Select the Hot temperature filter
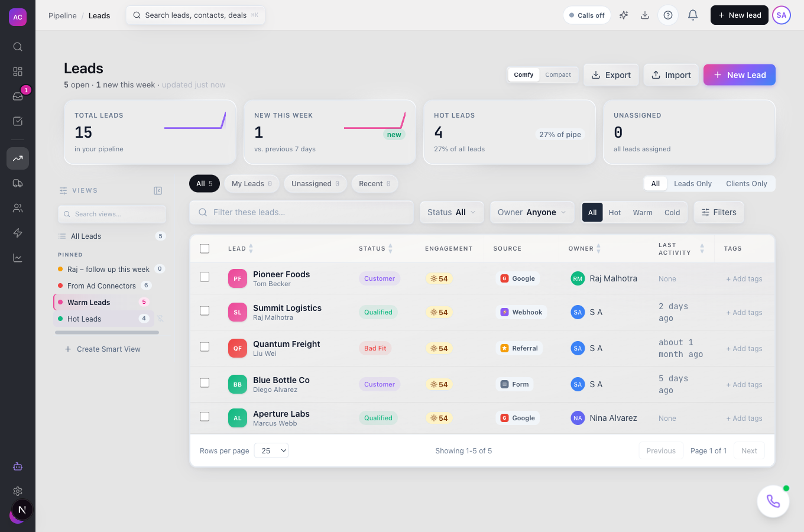The height and width of the screenshot is (532, 804). click(x=615, y=213)
